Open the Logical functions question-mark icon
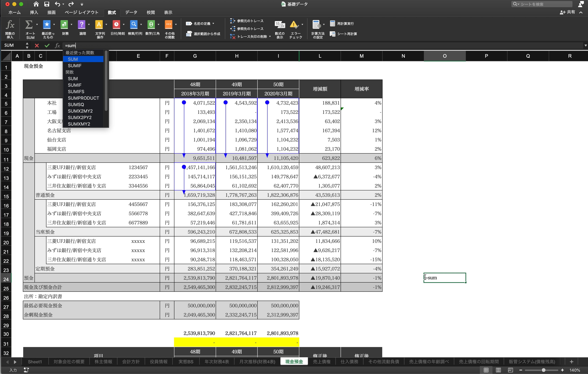The height and width of the screenshot is (374, 588). (x=82, y=24)
